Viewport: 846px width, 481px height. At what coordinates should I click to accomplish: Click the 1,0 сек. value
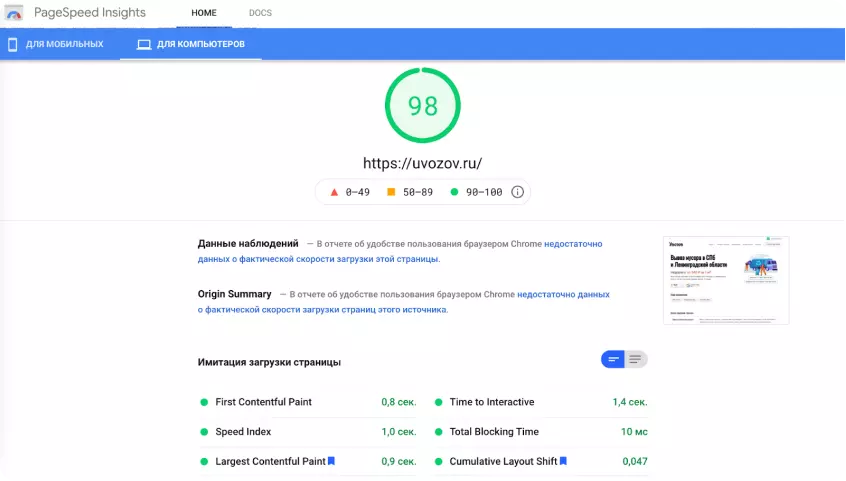coord(399,431)
